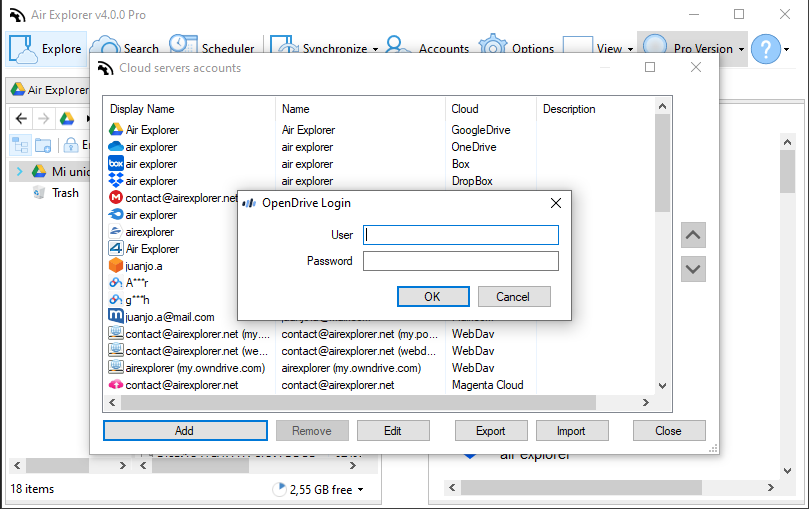Select the A***r account icon
The image size is (809, 509).
point(116,283)
